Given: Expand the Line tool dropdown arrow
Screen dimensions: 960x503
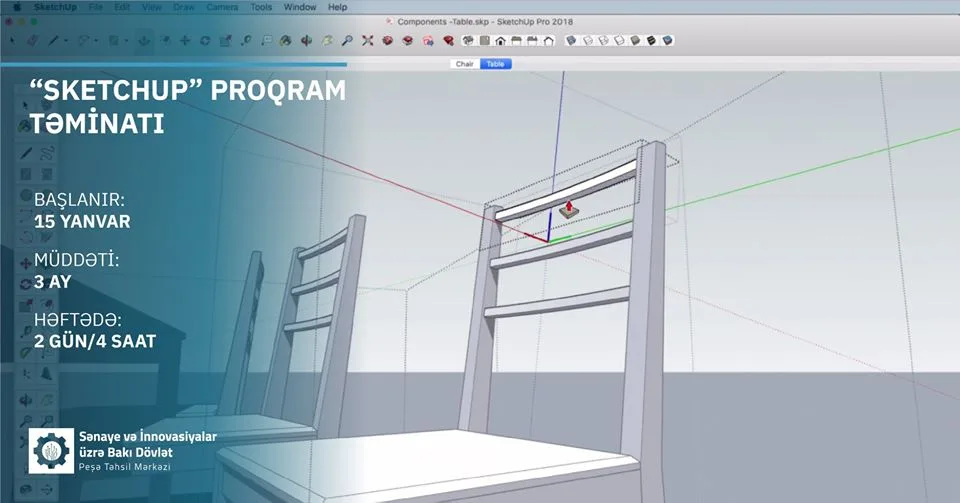Looking at the screenshot, I should (x=66, y=41).
